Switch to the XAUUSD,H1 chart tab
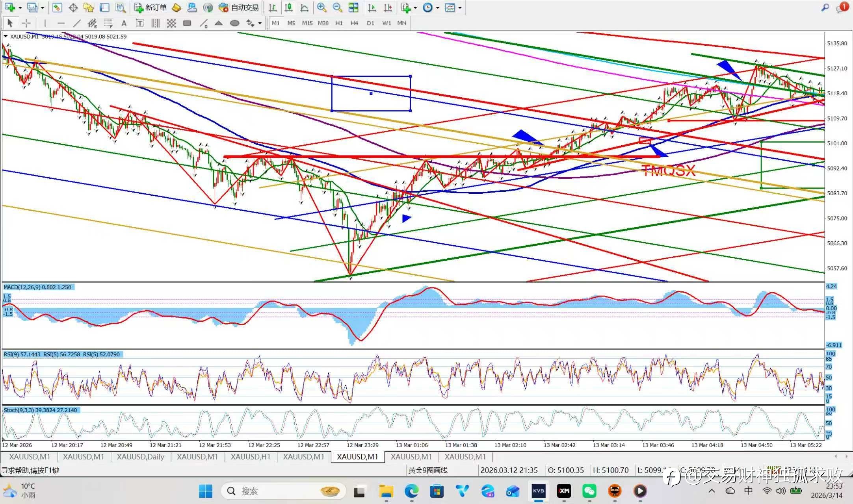The width and height of the screenshot is (853, 504). tap(251, 457)
